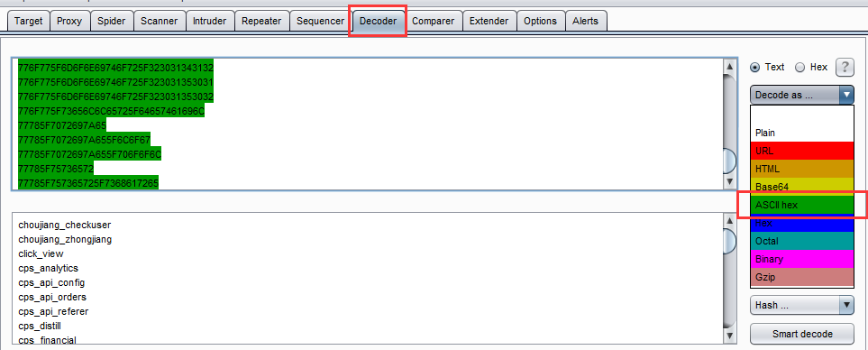Choose Plain from decode list

(802, 133)
